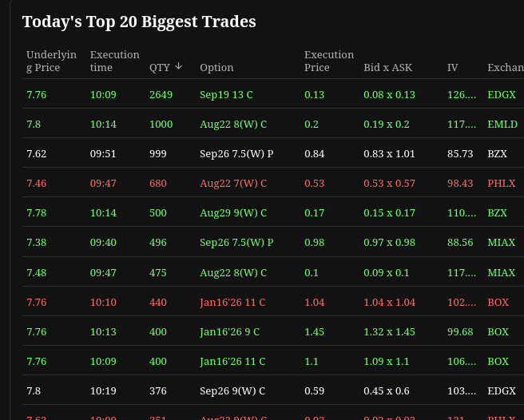Click Bid x ASK '0.19 x 0.2'

pyautogui.click(x=387, y=125)
